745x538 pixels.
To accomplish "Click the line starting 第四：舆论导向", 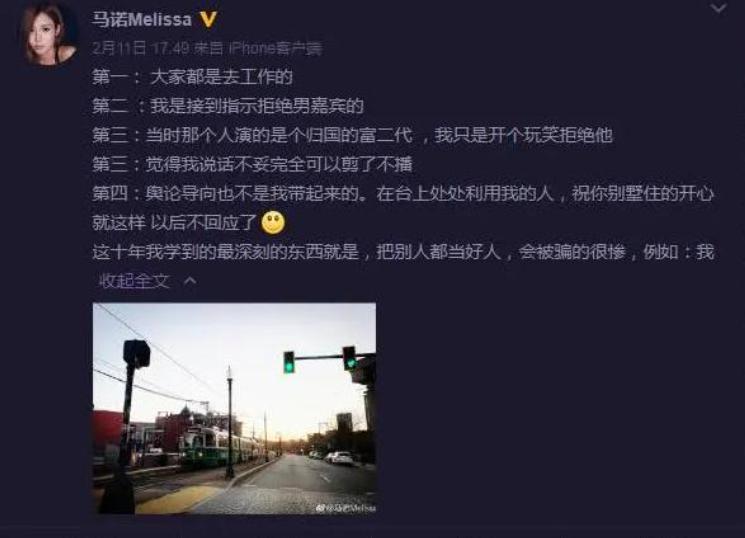I will pos(403,193).
